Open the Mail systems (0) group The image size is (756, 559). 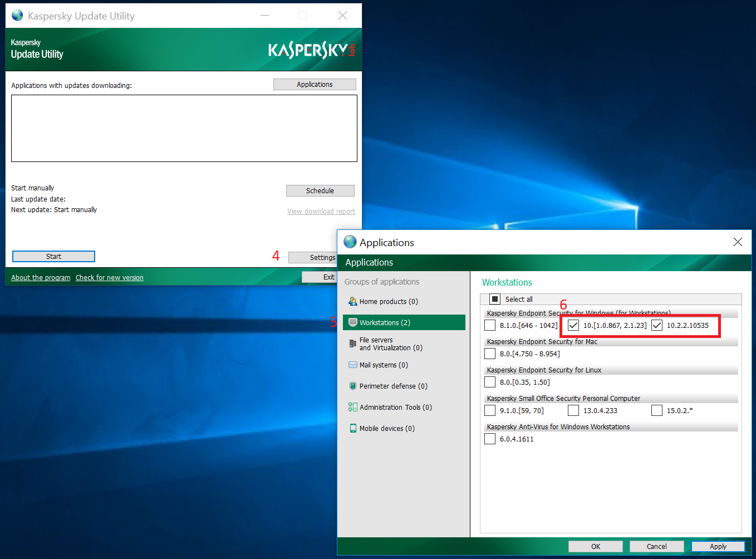(x=404, y=365)
